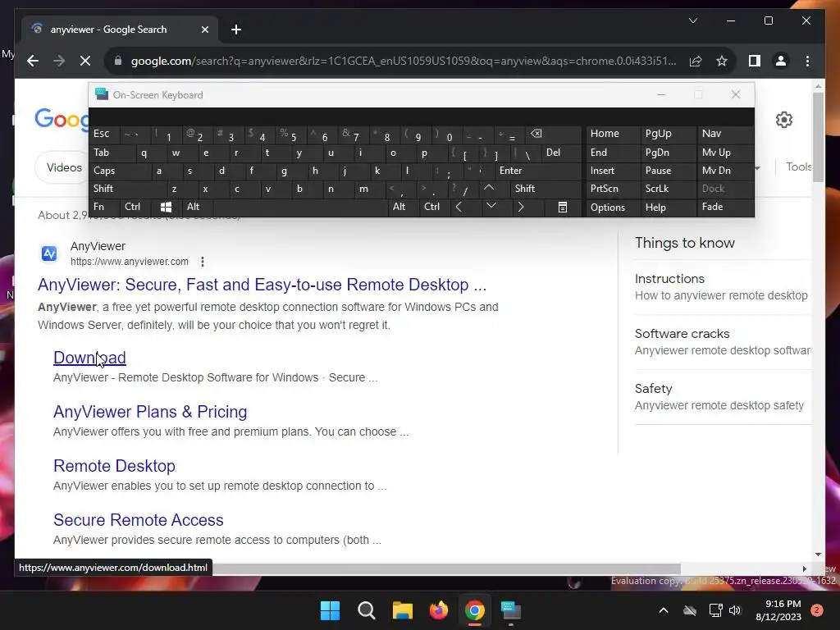Screen dimensions: 840x630
Task: Open the Secure Remote Access link
Action: pyautogui.click(x=138, y=519)
